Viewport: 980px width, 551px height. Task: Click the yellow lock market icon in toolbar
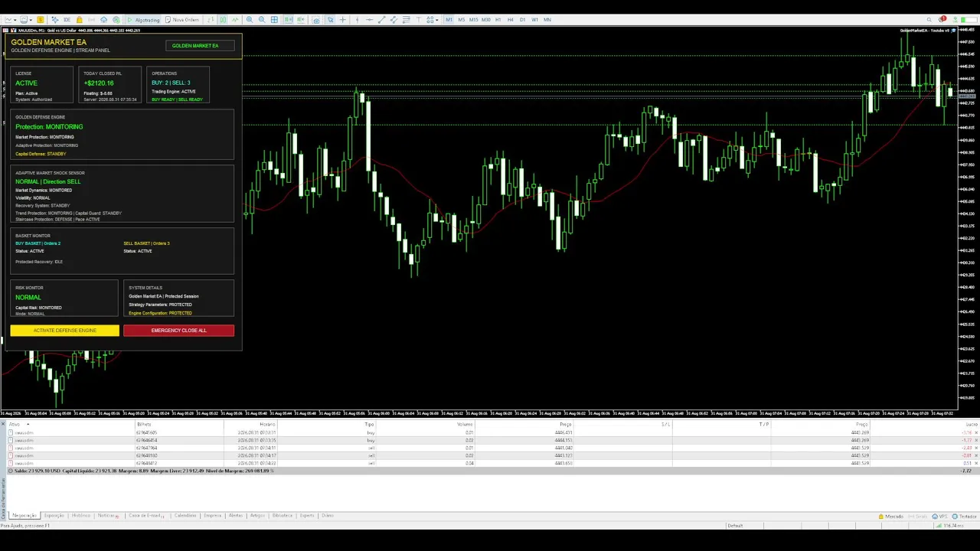(x=79, y=19)
